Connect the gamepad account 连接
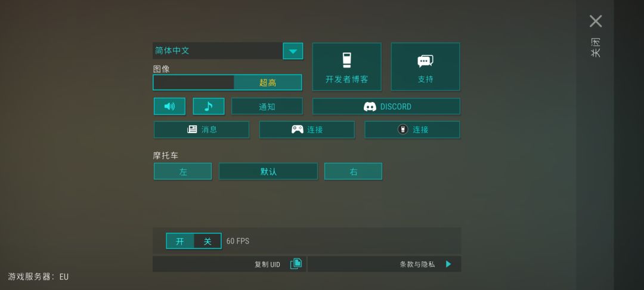The image size is (644, 290). (307, 129)
